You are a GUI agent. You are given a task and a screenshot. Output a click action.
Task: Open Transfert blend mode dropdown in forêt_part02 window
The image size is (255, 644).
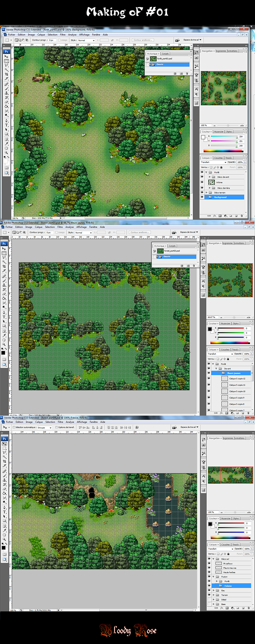(213, 162)
